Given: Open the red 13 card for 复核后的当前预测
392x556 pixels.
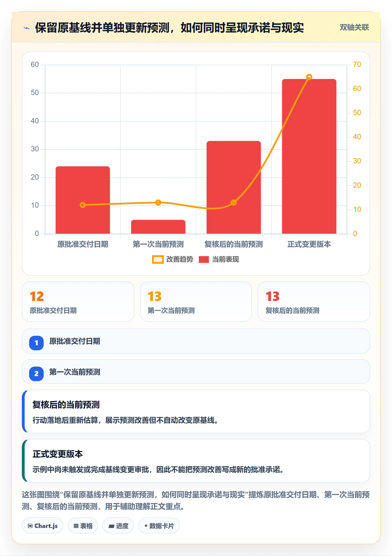Looking at the screenshot, I should coord(314,302).
